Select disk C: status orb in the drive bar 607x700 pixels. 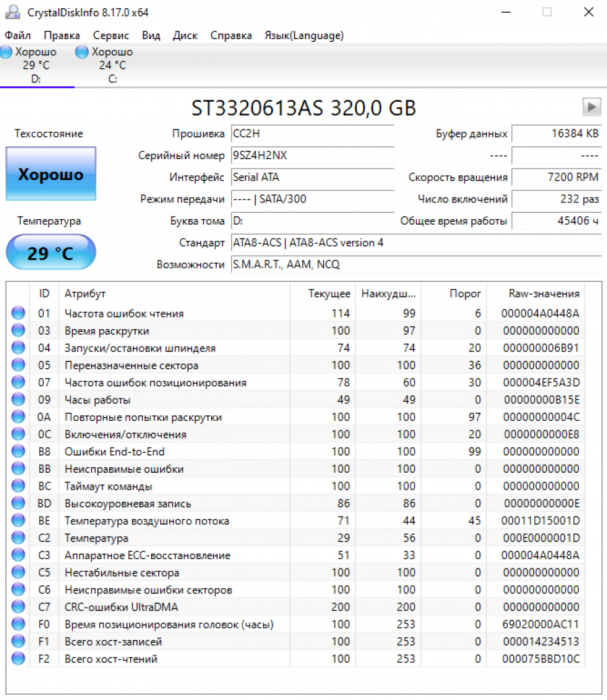coord(82,53)
